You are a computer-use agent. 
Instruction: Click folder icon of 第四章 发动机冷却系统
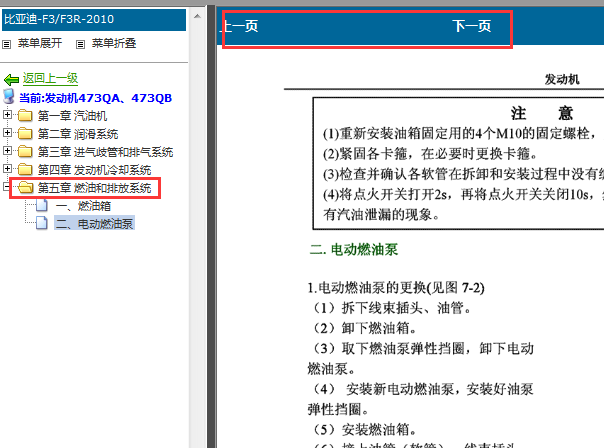click(x=25, y=169)
